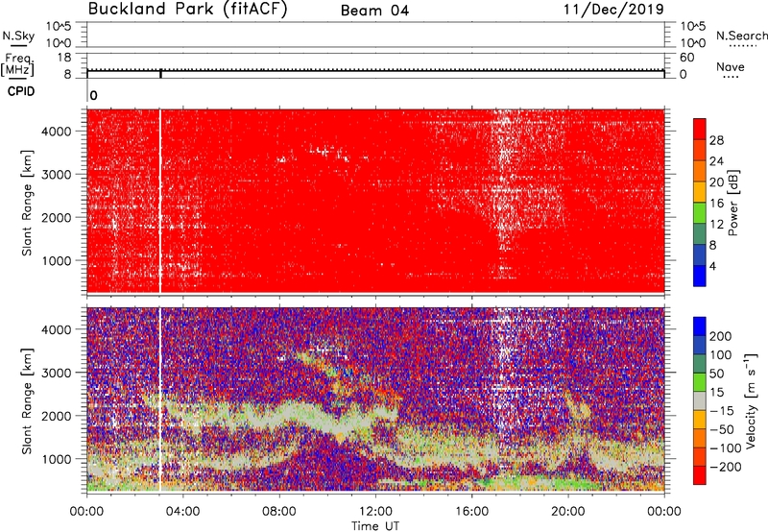The width and height of the screenshot is (768, 532).
Task: Click the 4000 tick on power panel axis
Action: pos(57,132)
